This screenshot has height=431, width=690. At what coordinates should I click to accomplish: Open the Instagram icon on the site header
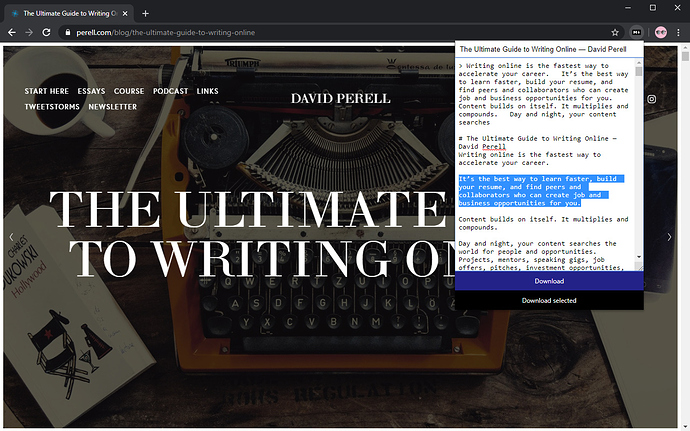(652, 99)
